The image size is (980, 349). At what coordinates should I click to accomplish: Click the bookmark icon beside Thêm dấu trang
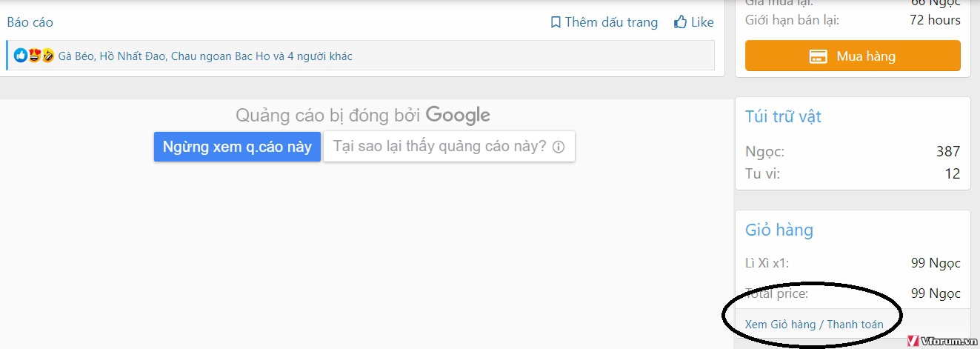(556, 22)
